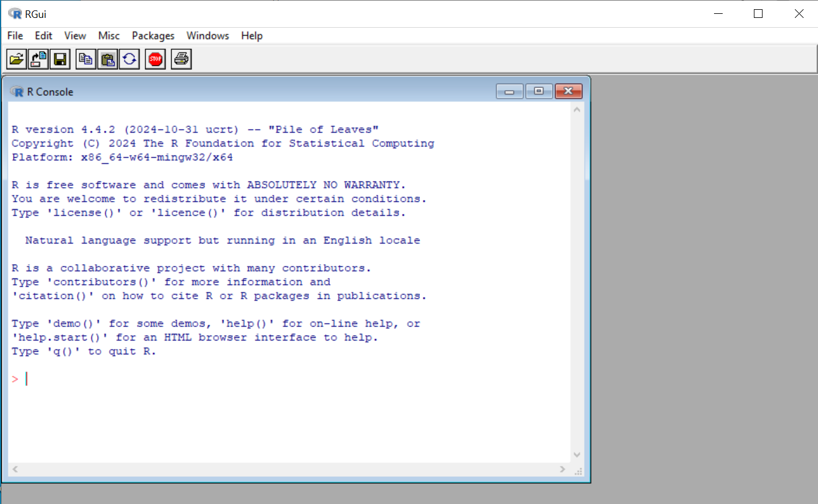Click the Save workspace floppy icon
Screen dimensions: 818x504
[60, 59]
